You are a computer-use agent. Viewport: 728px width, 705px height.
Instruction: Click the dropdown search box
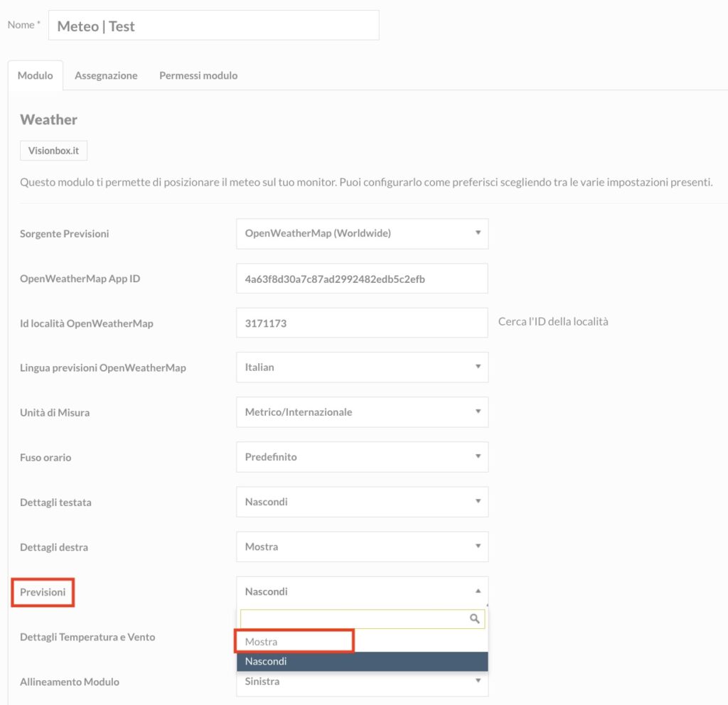click(362, 619)
